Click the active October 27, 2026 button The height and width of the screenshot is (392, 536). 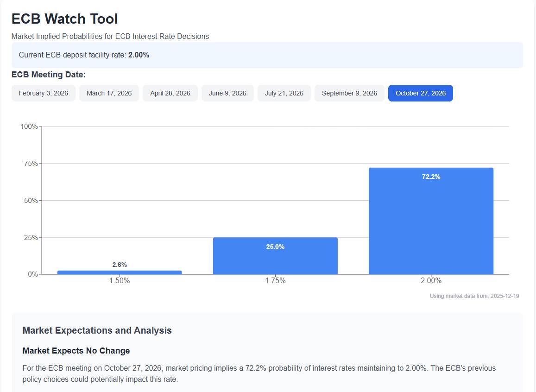(420, 93)
